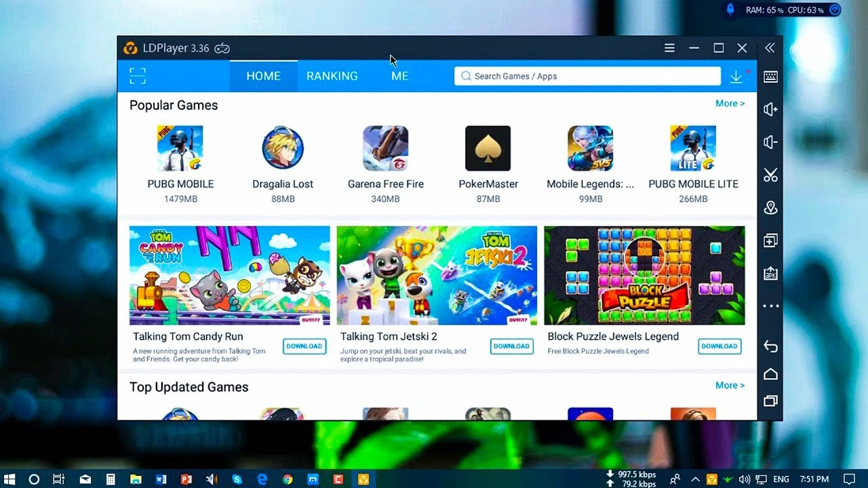Open the virtual GPS location tool
Image resolution: width=868 pixels, height=488 pixels.
[770, 208]
